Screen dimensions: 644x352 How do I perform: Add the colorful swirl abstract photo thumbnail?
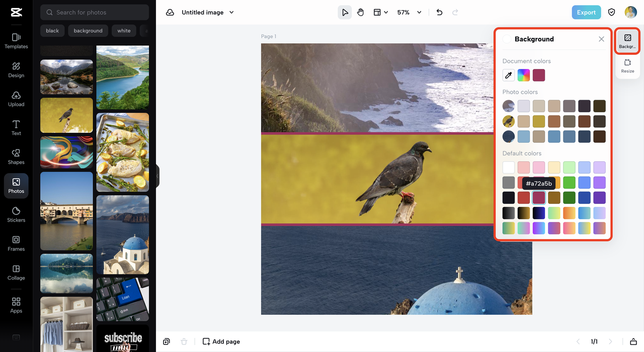coord(66,152)
